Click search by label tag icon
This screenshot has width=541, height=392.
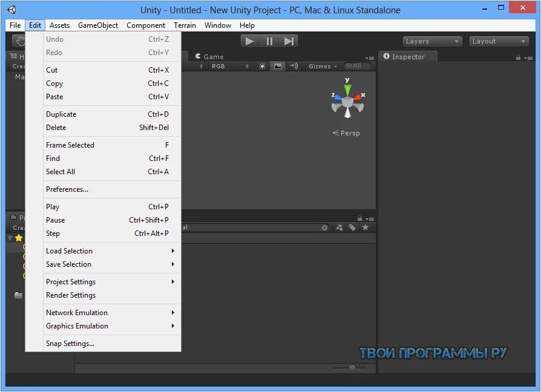352,227
